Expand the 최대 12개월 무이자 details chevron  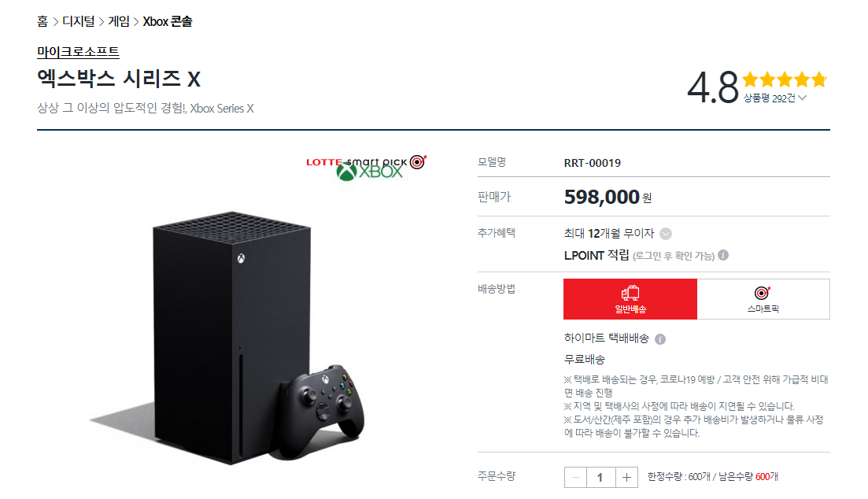(666, 234)
